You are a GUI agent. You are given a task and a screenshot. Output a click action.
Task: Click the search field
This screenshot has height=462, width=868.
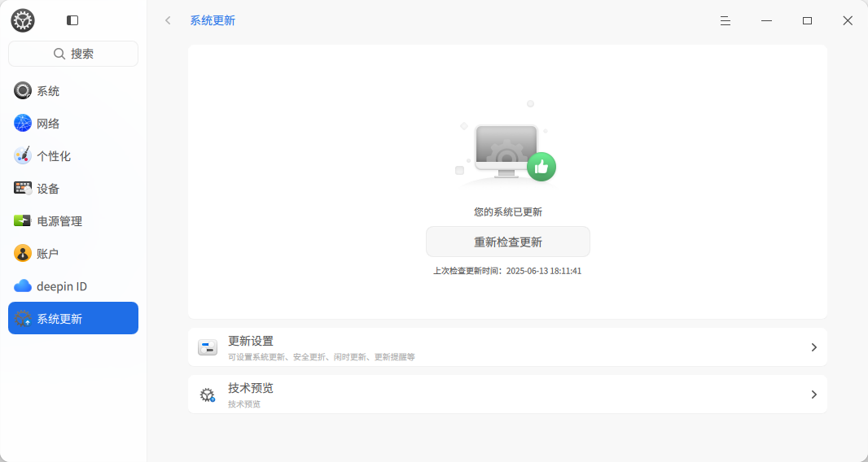click(73, 54)
